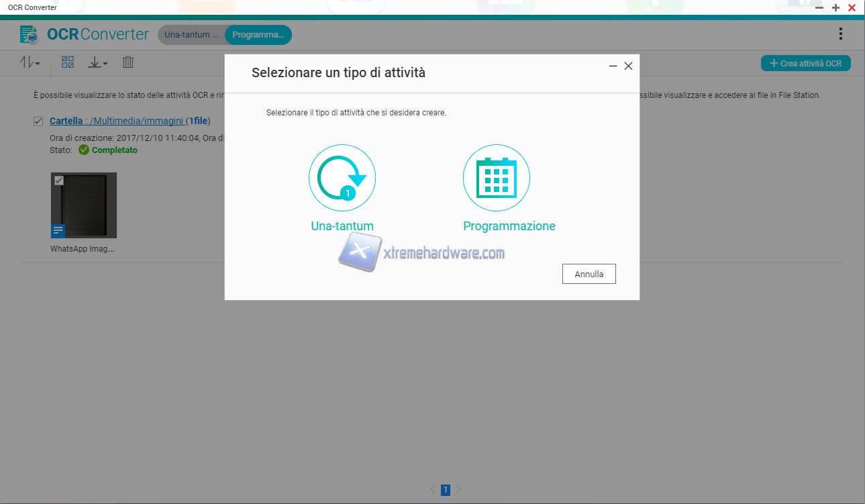Close the task type dialog with X

coord(628,66)
